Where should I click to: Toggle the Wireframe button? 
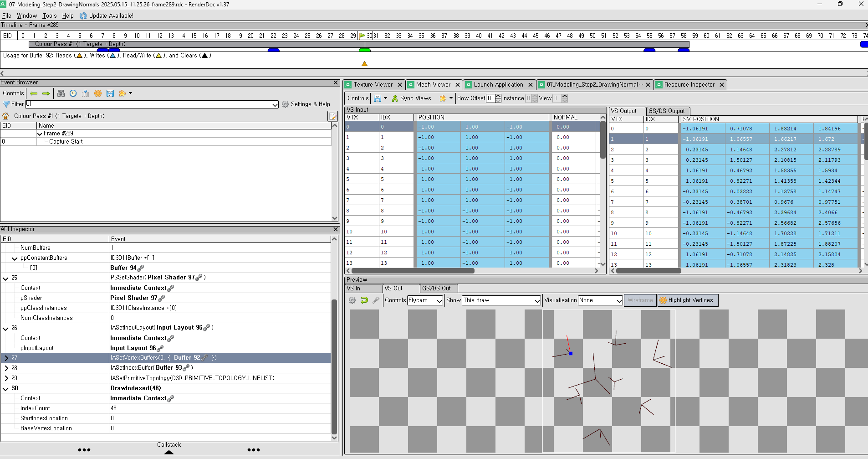[x=640, y=300]
